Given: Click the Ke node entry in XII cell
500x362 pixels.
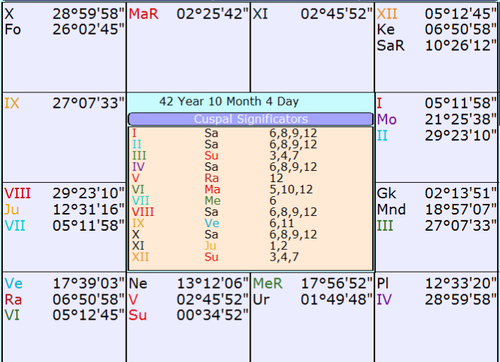Looking at the screenshot, I should (x=437, y=30).
